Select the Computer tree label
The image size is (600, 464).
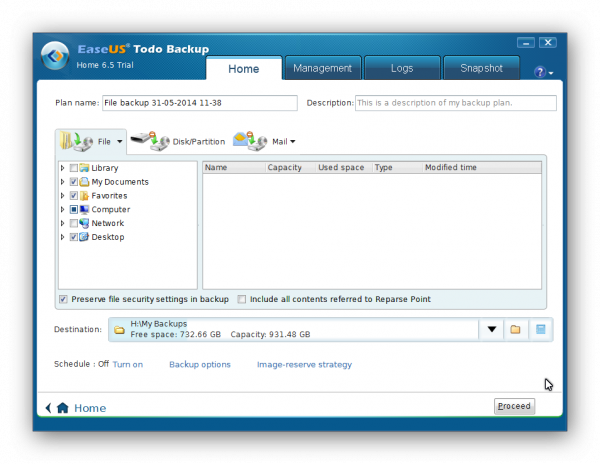pos(111,209)
